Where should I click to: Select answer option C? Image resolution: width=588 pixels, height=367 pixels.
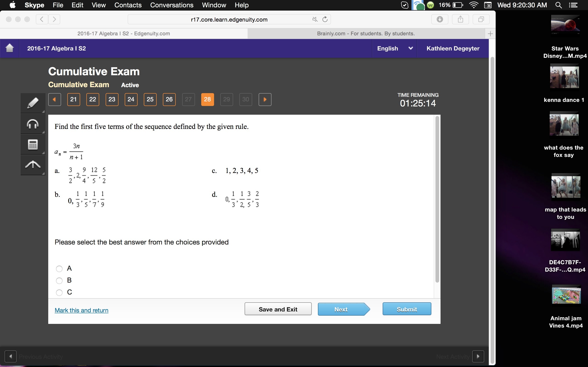coord(59,292)
